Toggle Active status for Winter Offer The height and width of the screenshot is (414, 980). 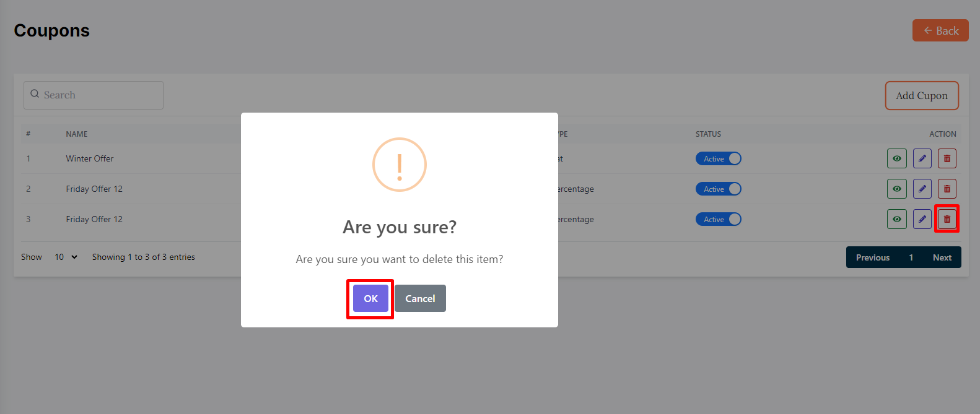(719, 158)
